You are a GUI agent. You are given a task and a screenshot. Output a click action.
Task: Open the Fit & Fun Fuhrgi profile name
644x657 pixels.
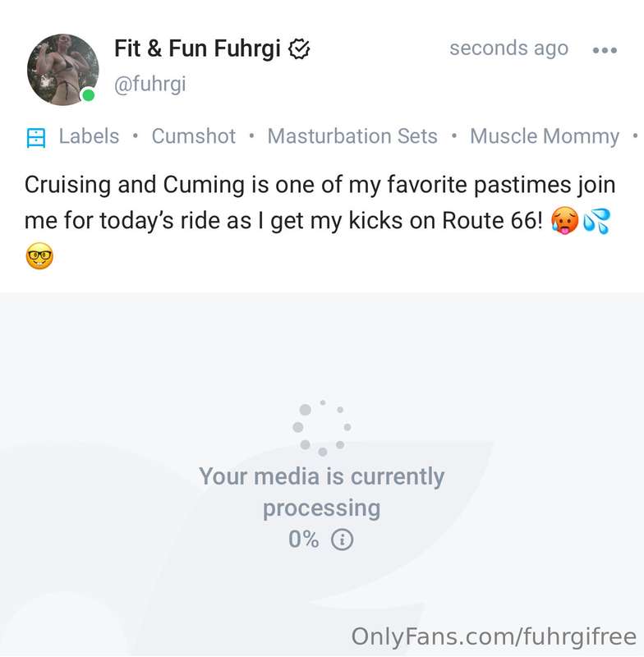click(197, 48)
